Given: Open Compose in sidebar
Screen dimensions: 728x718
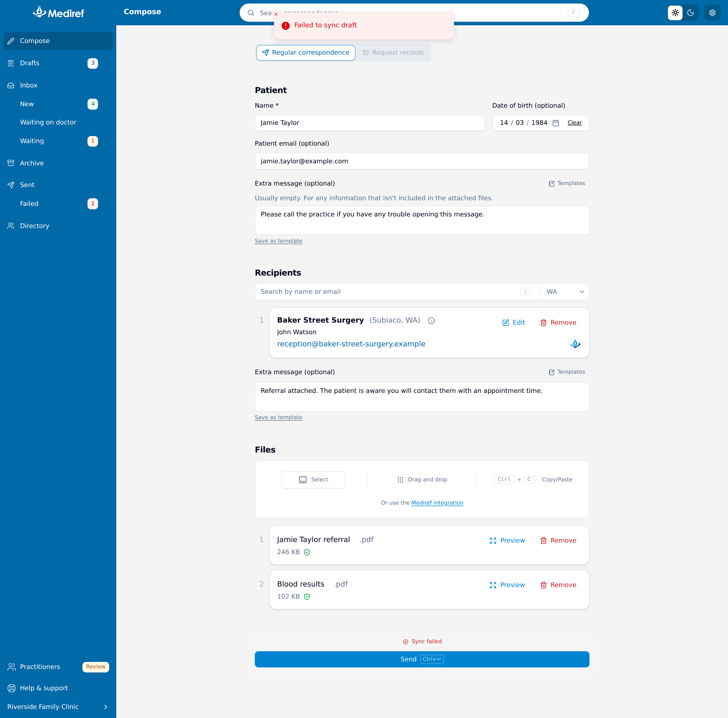Looking at the screenshot, I should pos(58,41).
